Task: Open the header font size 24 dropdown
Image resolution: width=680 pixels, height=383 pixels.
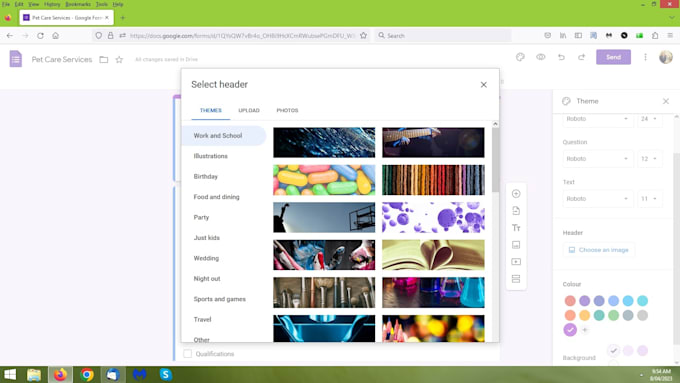Action: (x=650, y=119)
